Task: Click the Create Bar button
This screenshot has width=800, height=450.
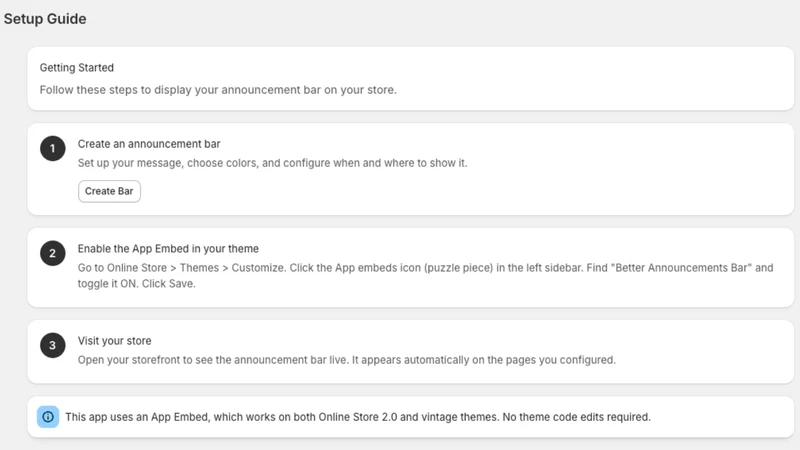Action: pyautogui.click(x=109, y=191)
